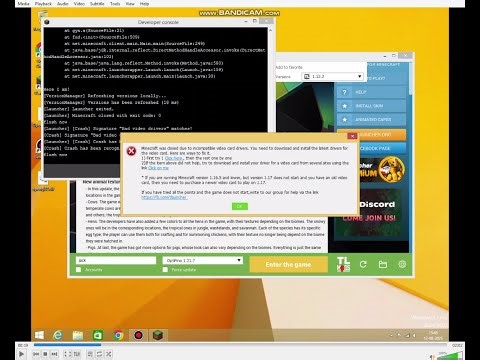Open the OptiFine 1.21.7 version dropdown
The image size is (480, 360).
point(203,260)
